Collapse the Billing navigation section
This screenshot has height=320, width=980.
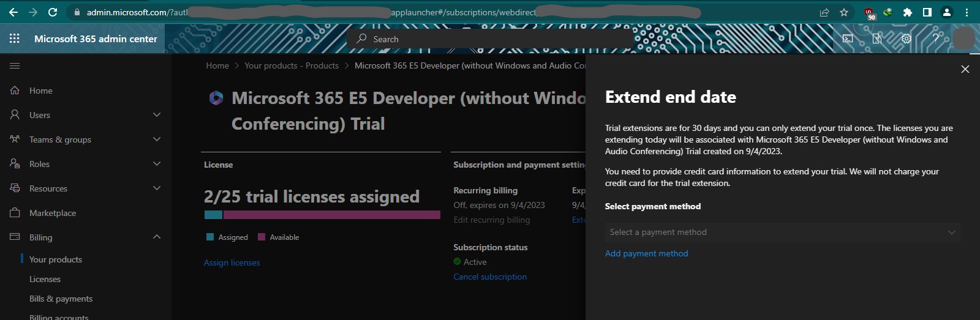coord(156,237)
